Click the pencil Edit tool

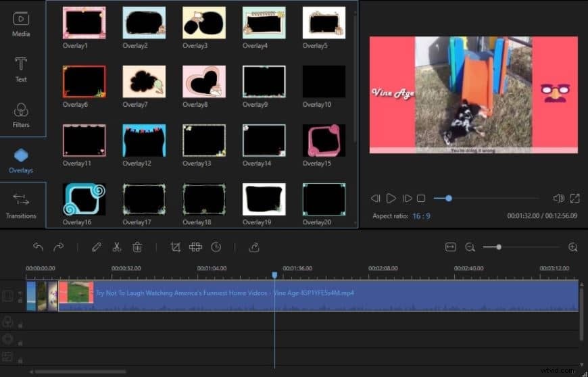(97, 247)
